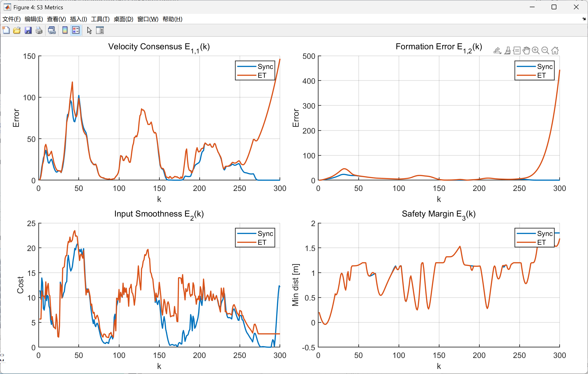Save the figure with floppy icon
The image size is (588, 374).
point(28,30)
